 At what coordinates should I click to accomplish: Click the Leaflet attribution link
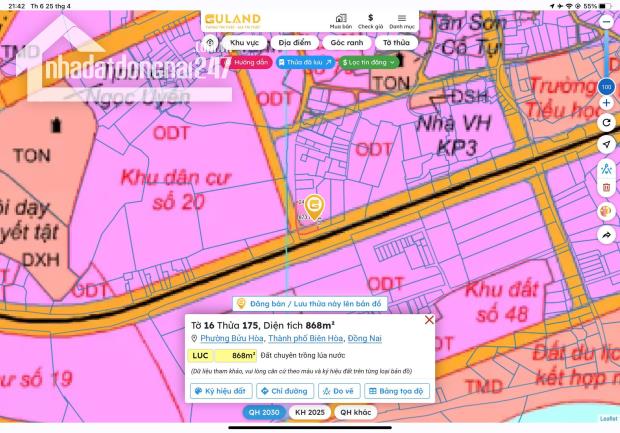coord(608,418)
